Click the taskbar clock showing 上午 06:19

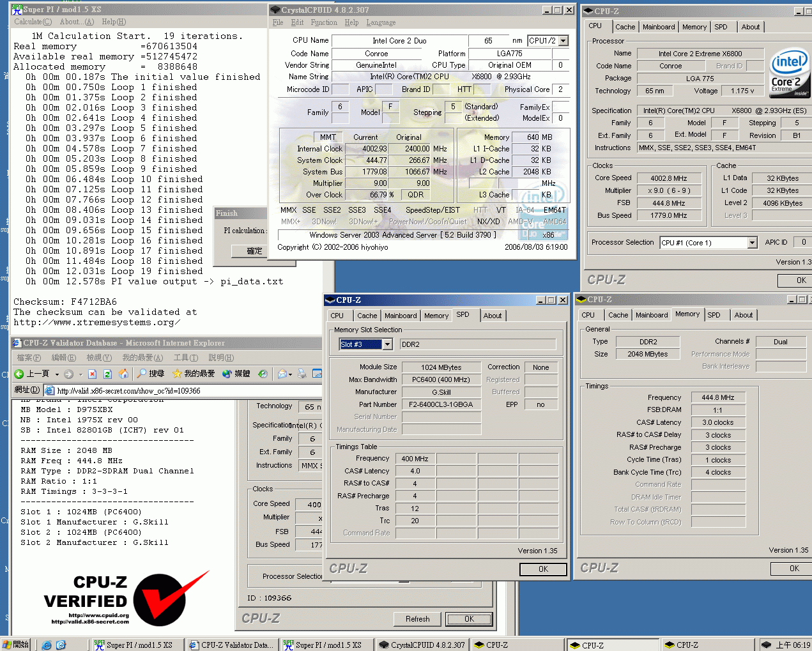click(x=793, y=645)
